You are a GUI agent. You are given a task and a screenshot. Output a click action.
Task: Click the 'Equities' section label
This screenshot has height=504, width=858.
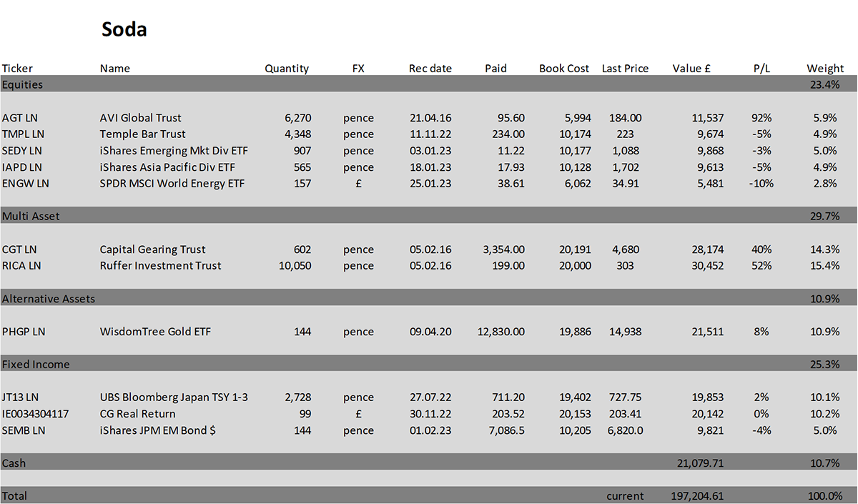coord(22,84)
